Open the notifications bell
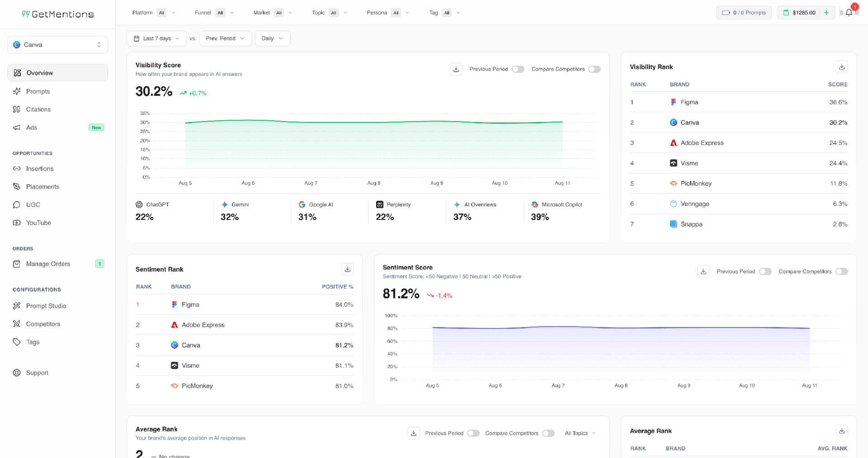The height and width of the screenshot is (458, 868). click(x=849, y=13)
